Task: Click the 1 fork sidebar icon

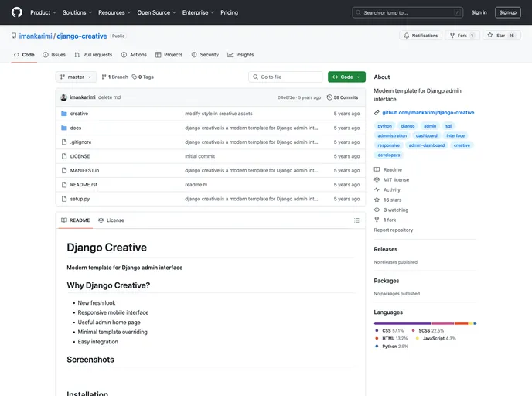Action: pyautogui.click(x=377, y=220)
